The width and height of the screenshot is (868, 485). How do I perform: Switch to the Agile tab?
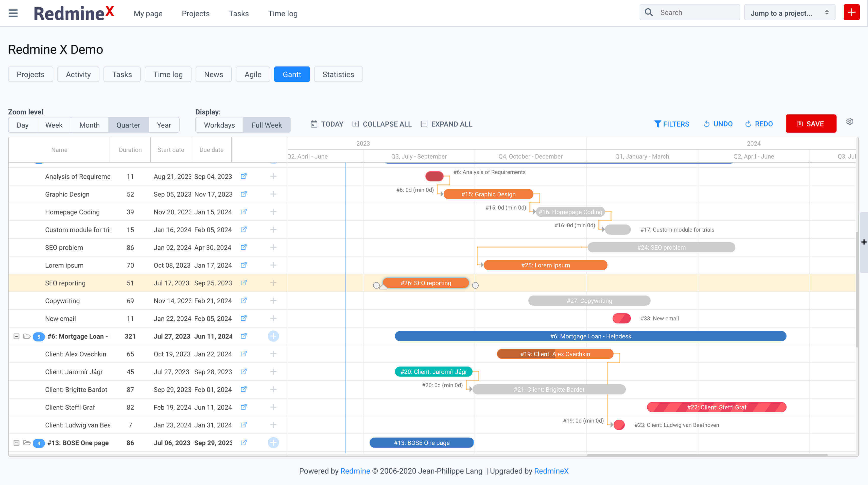pos(253,74)
